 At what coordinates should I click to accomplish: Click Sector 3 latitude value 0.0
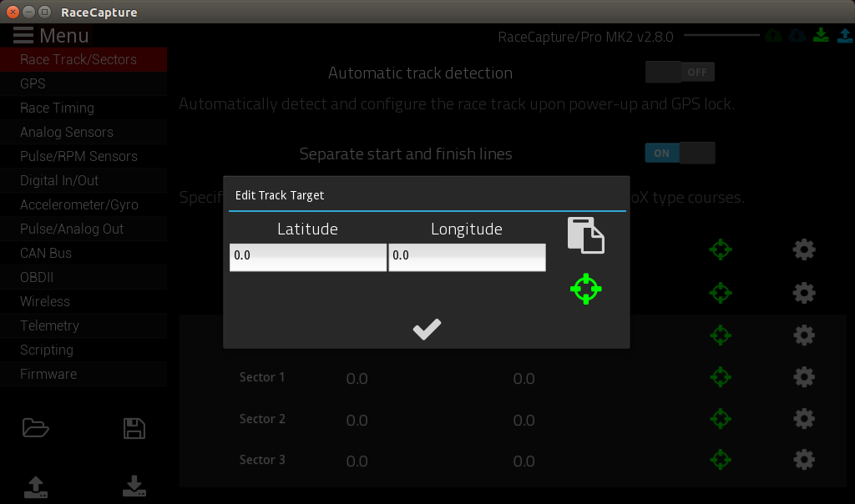(x=357, y=461)
